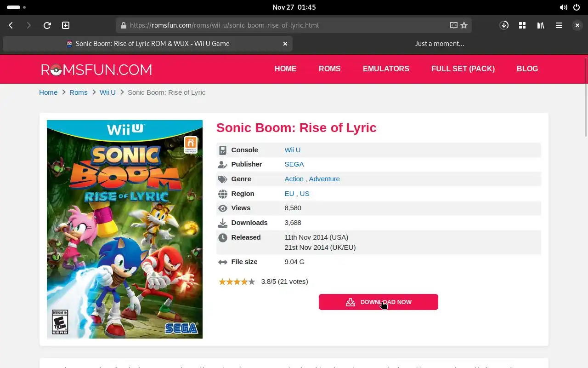Go to EMULATORS in site navigation
The height and width of the screenshot is (368, 588).
(386, 69)
